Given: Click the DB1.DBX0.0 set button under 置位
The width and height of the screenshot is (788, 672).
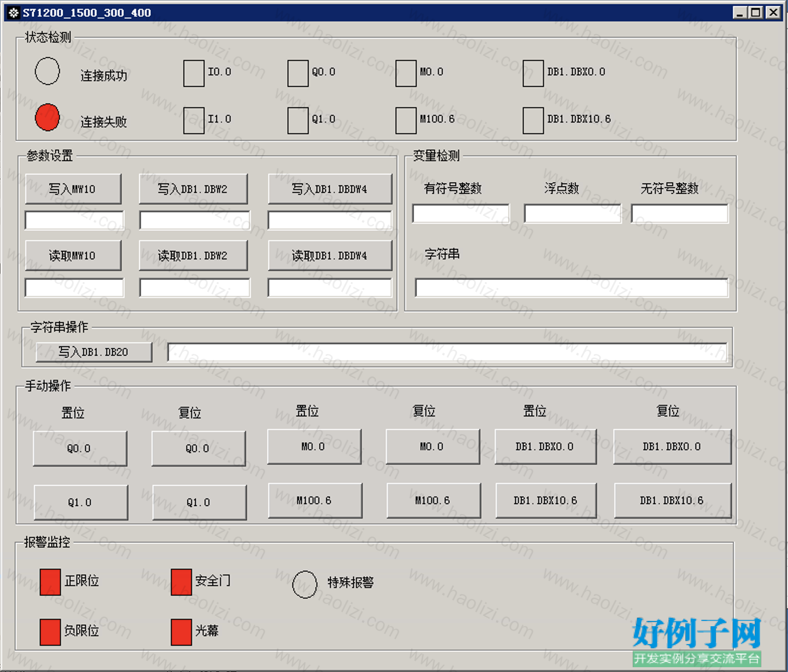Looking at the screenshot, I should click(545, 446).
